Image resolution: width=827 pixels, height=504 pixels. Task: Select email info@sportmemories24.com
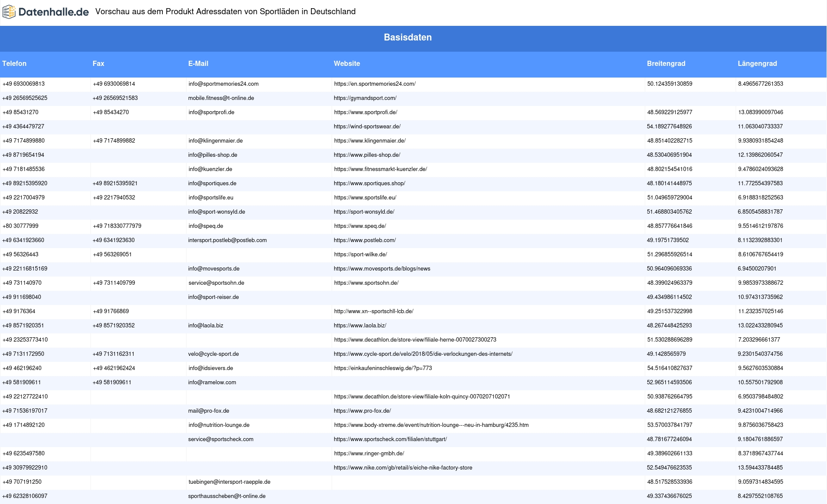click(224, 84)
